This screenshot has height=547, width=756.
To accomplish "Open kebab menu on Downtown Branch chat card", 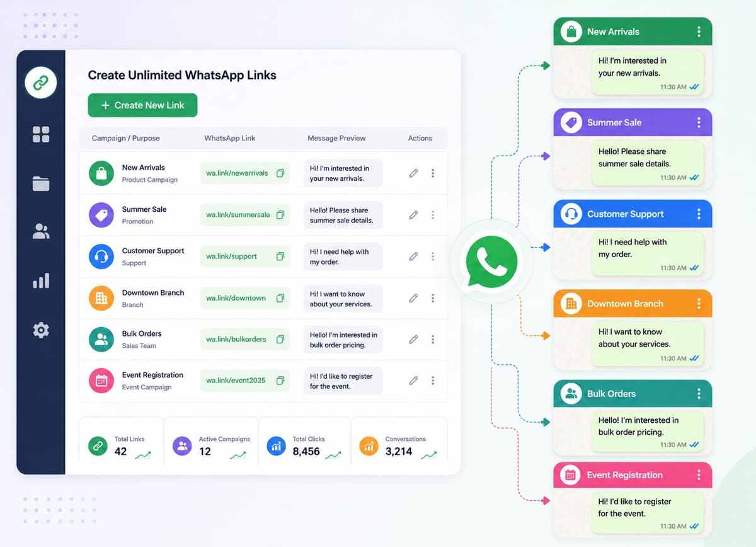I will (x=699, y=304).
